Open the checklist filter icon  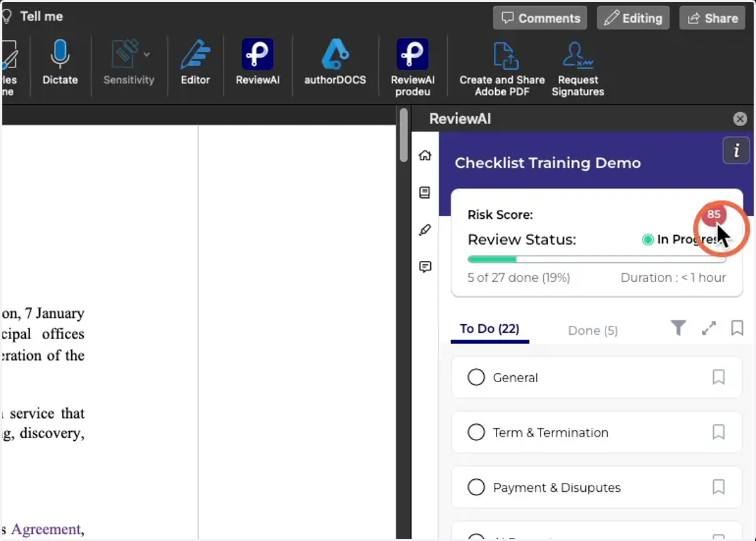coord(678,328)
